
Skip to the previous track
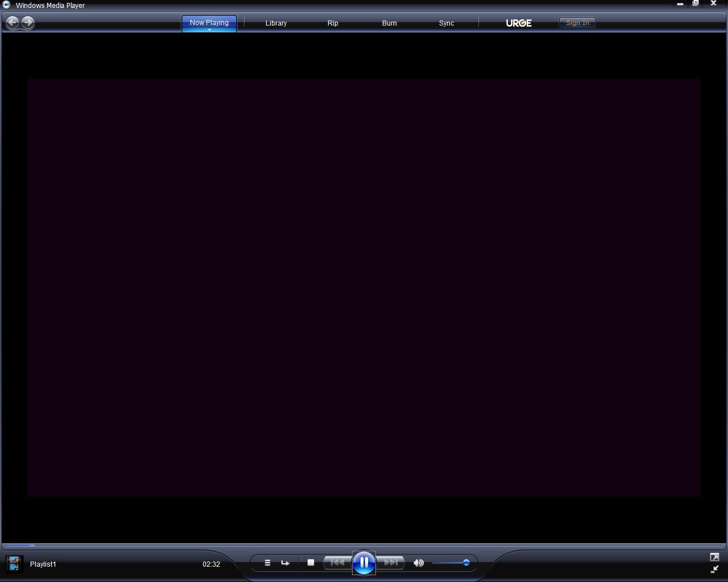[x=338, y=563]
